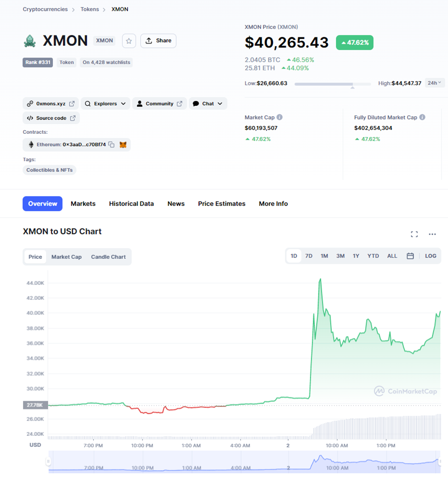The height and width of the screenshot is (479, 448).
Task: Click the star watchlist icon
Action: click(x=129, y=41)
